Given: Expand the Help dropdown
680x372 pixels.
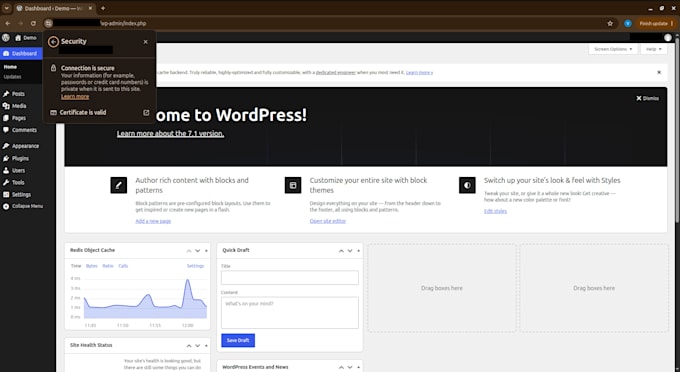Looking at the screenshot, I should (x=654, y=49).
